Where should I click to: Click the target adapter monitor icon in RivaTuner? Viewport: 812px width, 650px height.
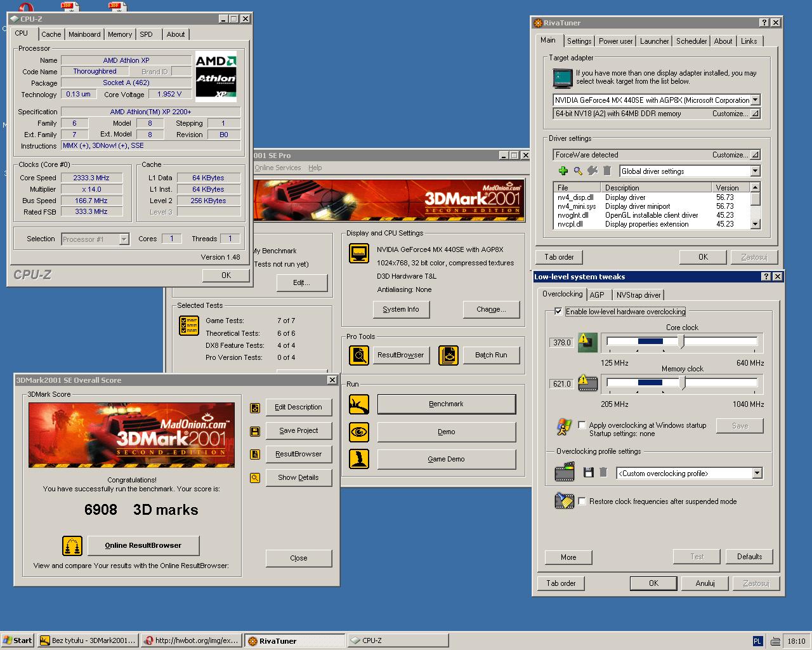click(563, 78)
